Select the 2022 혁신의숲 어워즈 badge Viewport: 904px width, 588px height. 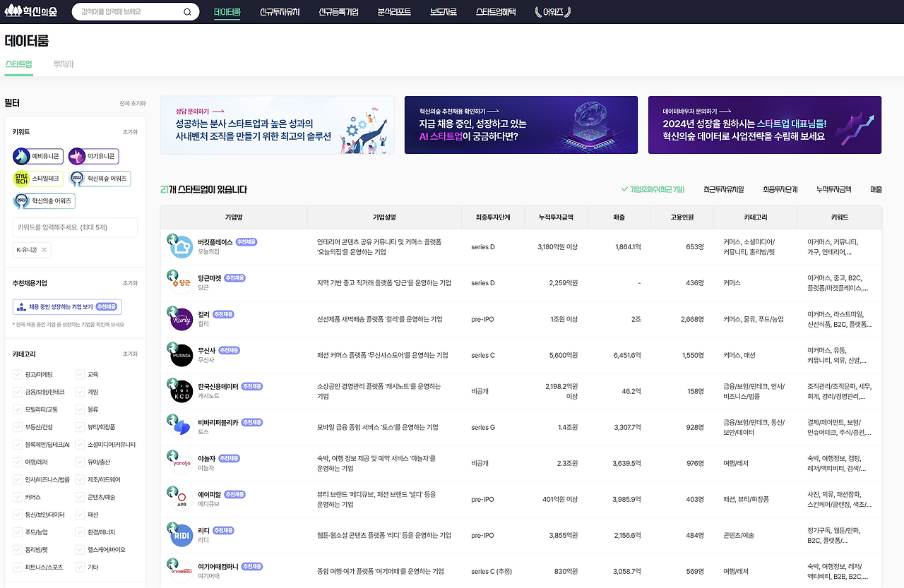click(x=100, y=179)
